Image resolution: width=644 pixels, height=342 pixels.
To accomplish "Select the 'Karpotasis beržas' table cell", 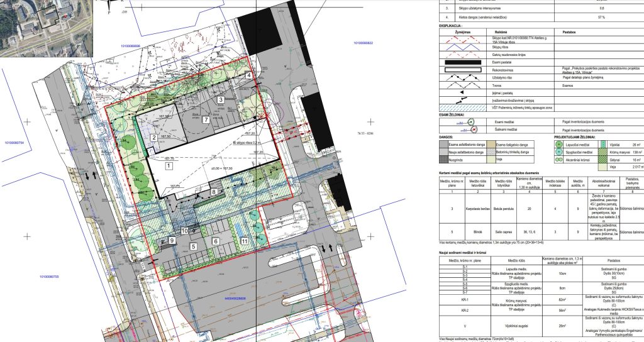I will pos(478,209).
